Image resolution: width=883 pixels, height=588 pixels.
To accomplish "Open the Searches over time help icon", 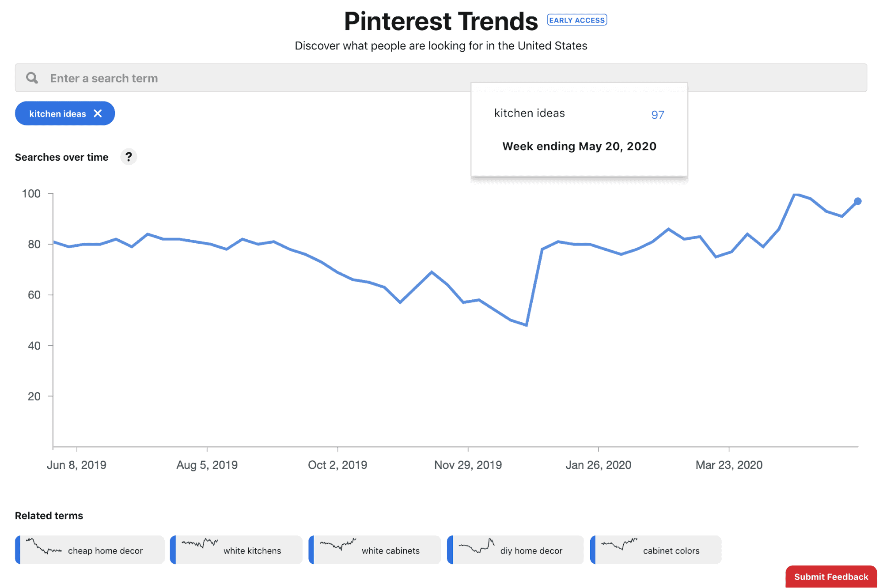I will pos(129,157).
